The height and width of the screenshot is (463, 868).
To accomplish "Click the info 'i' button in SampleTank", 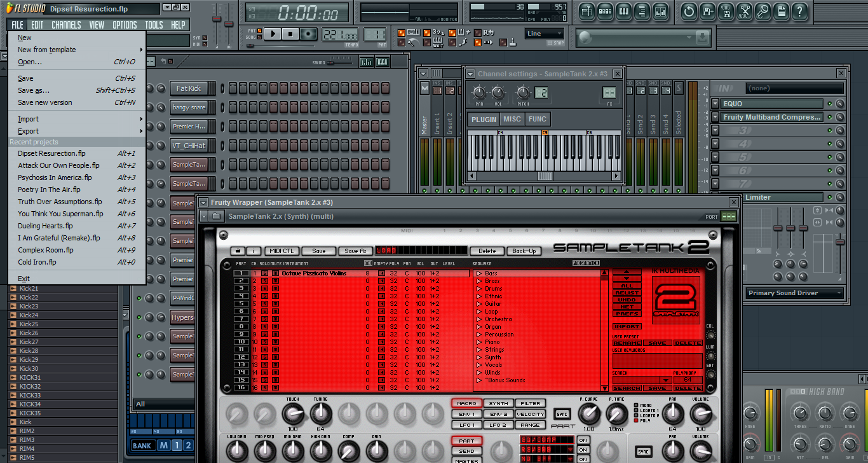I will pyautogui.click(x=254, y=251).
